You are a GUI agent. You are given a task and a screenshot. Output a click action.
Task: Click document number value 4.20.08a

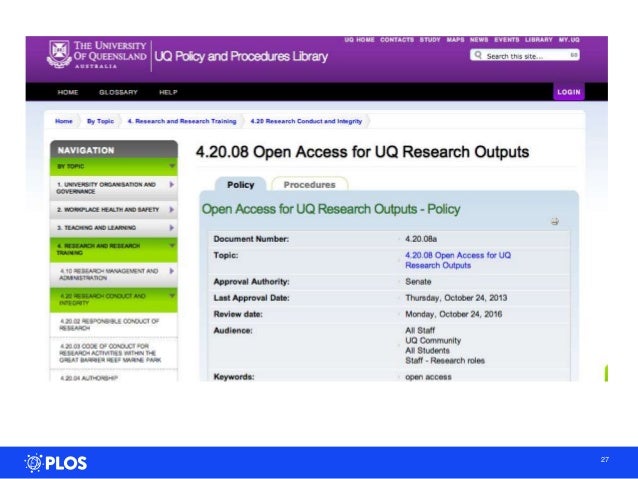421,239
